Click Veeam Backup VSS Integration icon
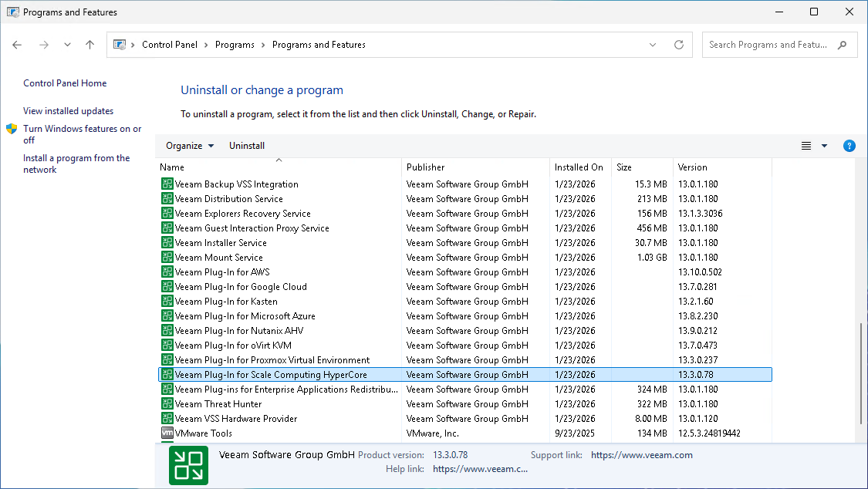The height and width of the screenshot is (489, 868). coord(167,184)
